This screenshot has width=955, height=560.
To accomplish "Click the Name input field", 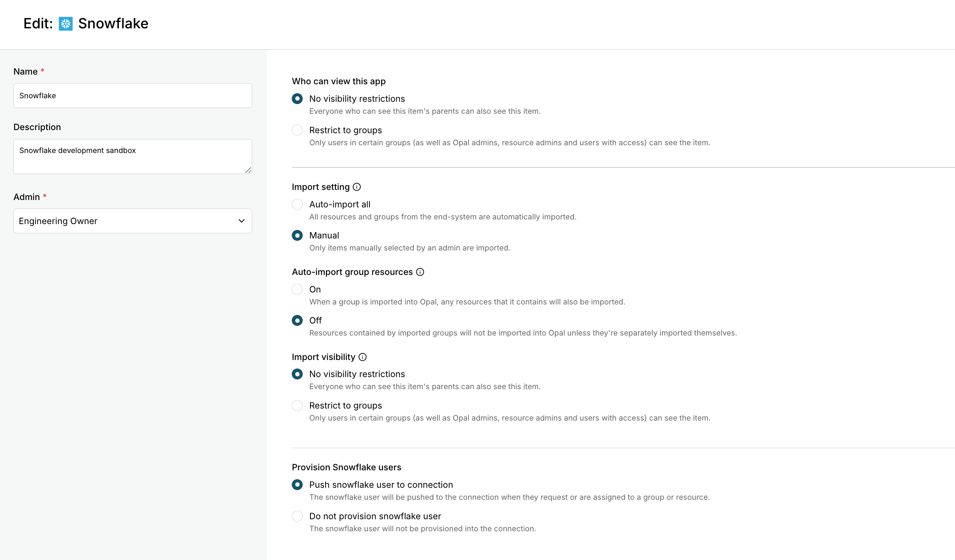I will 132,96.
